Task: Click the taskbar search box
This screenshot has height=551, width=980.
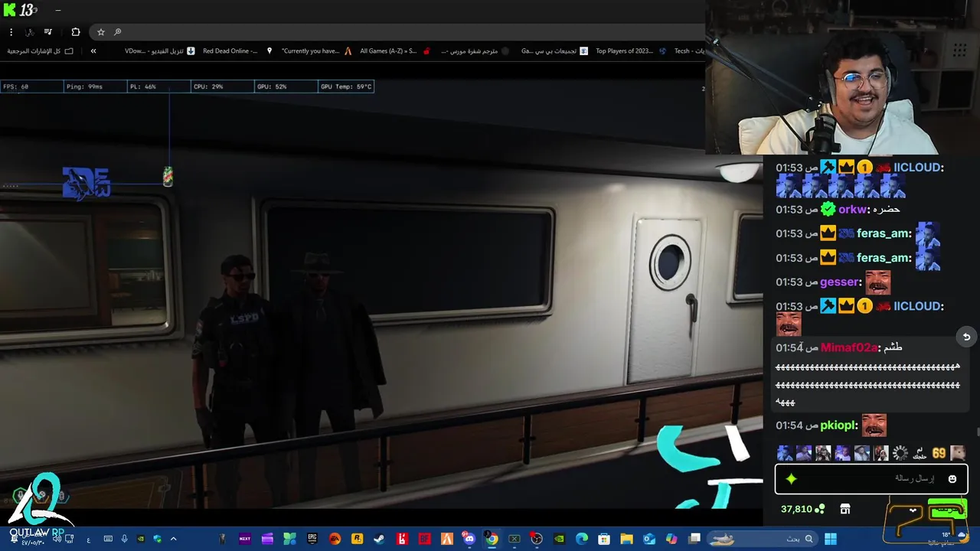Action: 763,539
